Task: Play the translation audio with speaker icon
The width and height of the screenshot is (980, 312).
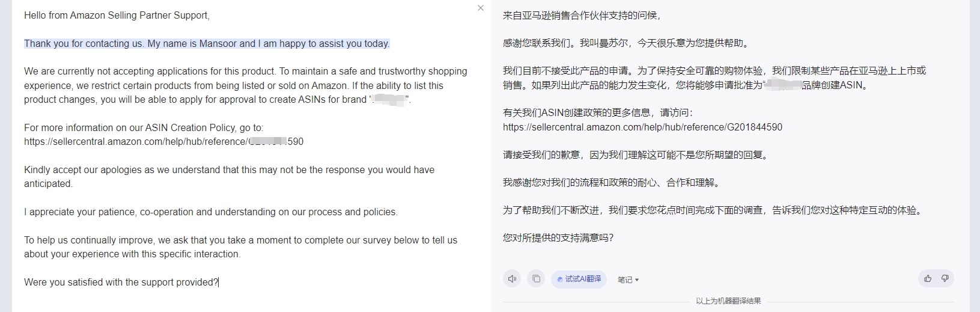Action: (x=512, y=279)
